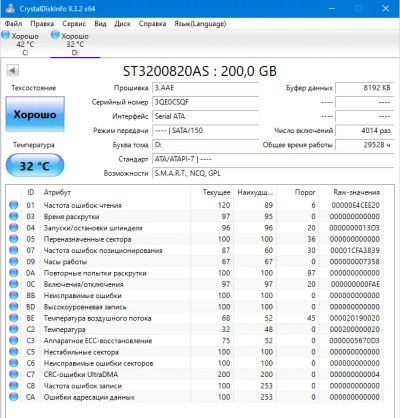
Task: Select raw value 000000007358 of Часы работы
Action: click(x=355, y=262)
